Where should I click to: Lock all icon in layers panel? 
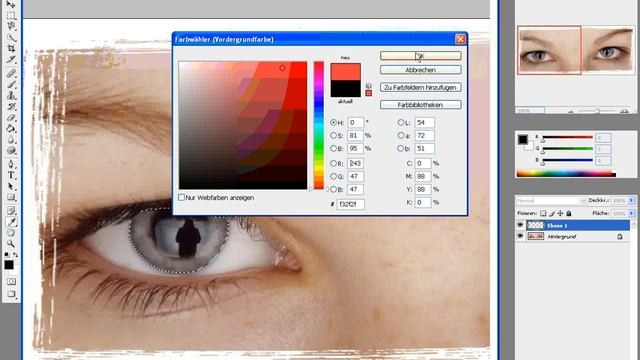(569, 213)
